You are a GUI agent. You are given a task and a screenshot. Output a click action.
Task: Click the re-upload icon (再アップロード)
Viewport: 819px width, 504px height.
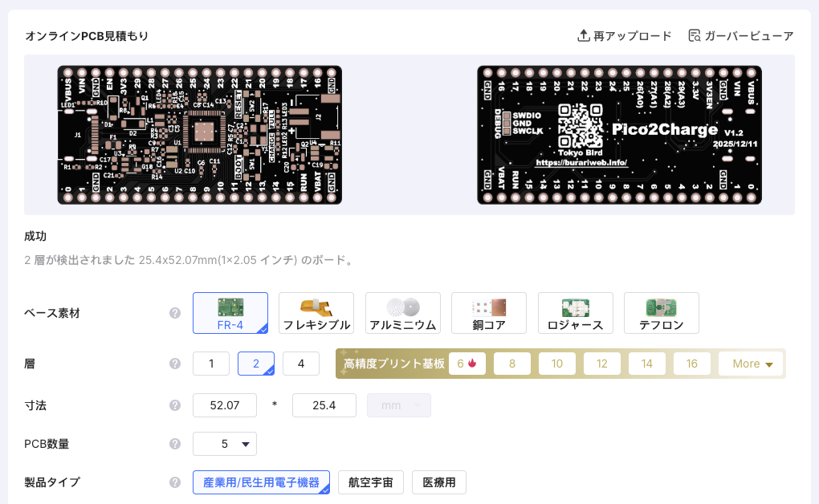(x=584, y=36)
